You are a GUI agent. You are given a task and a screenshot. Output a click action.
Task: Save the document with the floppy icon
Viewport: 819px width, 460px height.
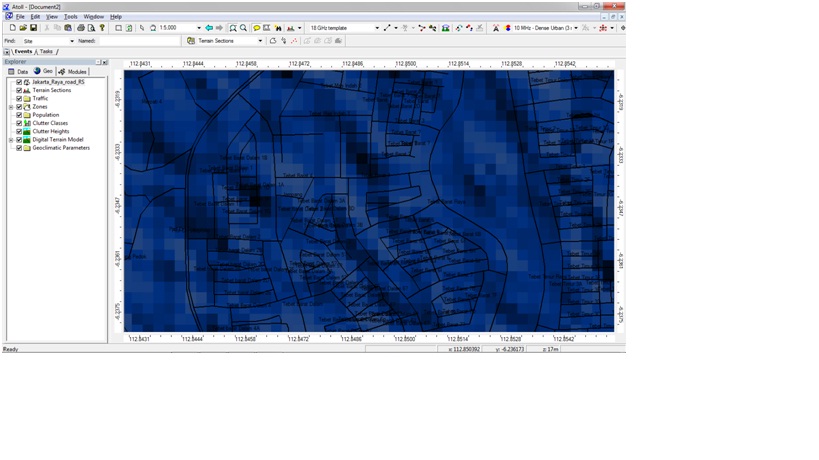point(33,28)
